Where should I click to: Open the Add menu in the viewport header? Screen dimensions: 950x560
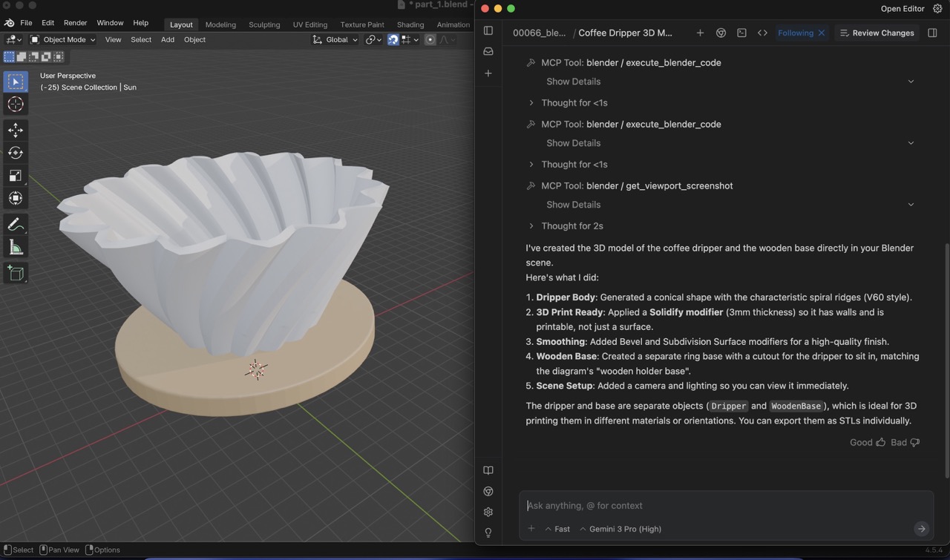coord(167,39)
